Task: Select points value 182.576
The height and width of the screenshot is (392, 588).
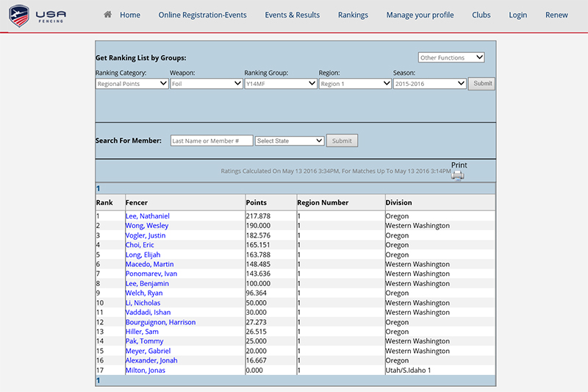Action: tap(258, 235)
